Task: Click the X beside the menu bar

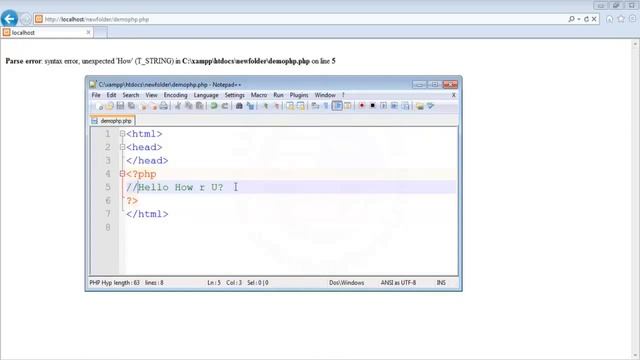Action: pos(453,95)
